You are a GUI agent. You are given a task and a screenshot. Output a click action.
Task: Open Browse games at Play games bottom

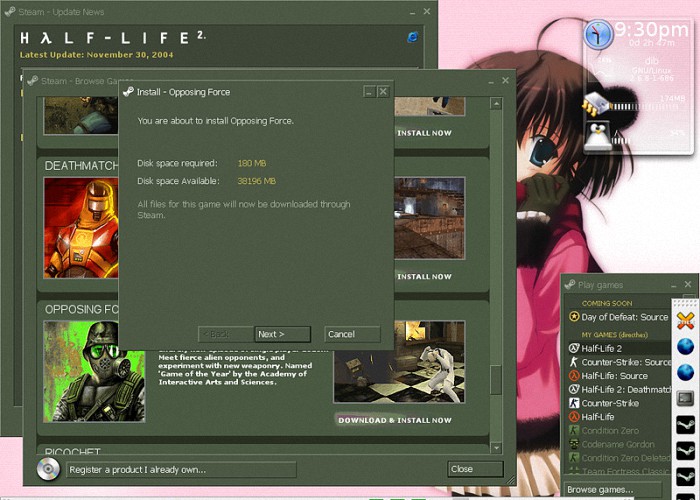[600, 489]
